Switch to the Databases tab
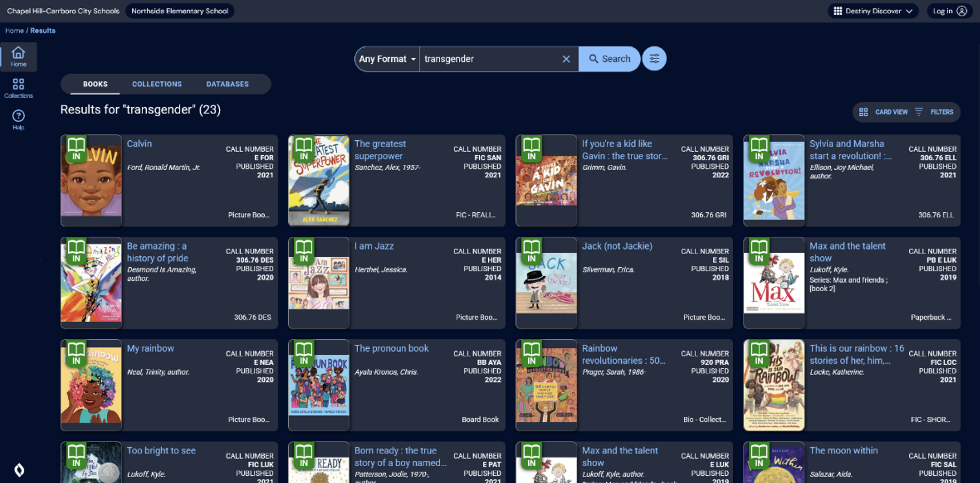980x483 pixels. [x=227, y=84]
